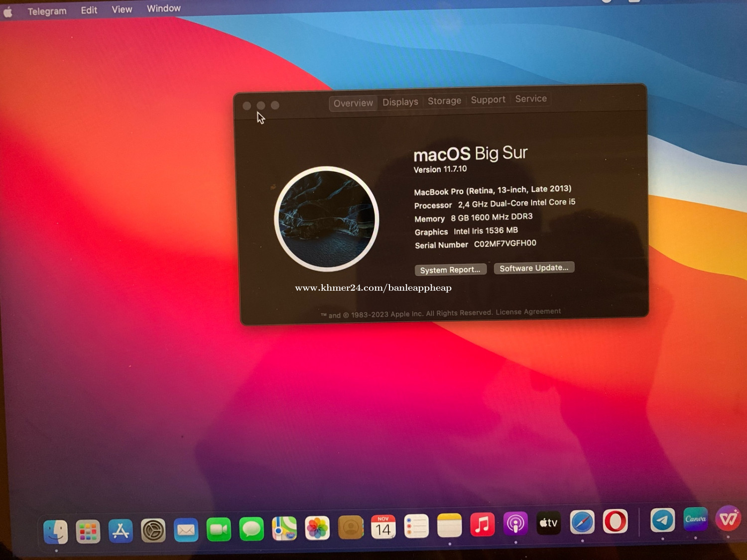Image resolution: width=747 pixels, height=560 pixels.
Task: Launch the App Store from the Dock
Action: point(121,531)
